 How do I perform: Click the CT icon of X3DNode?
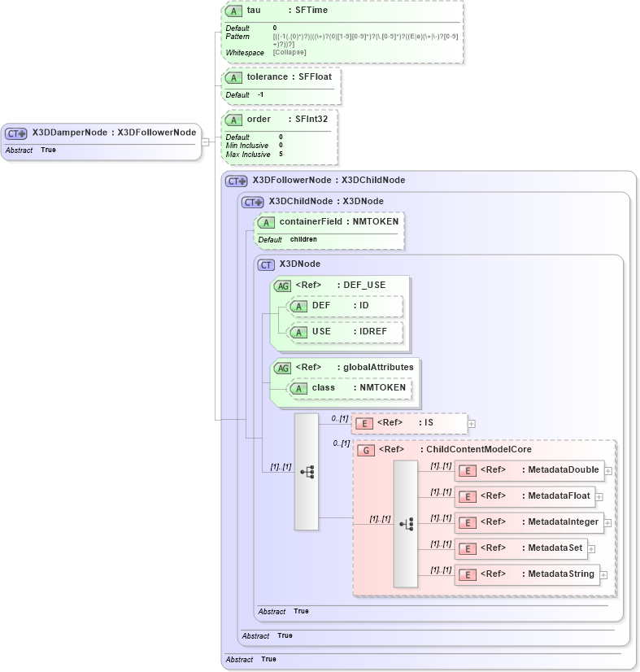tap(266, 265)
